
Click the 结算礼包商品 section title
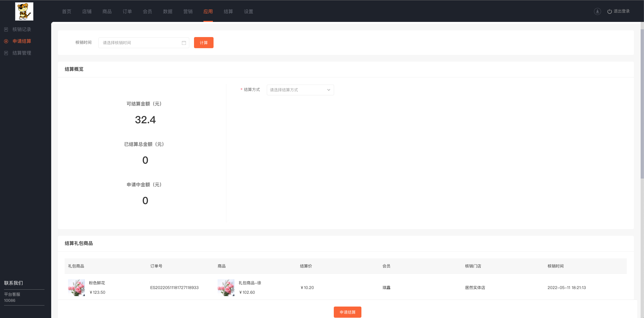point(79,243)
